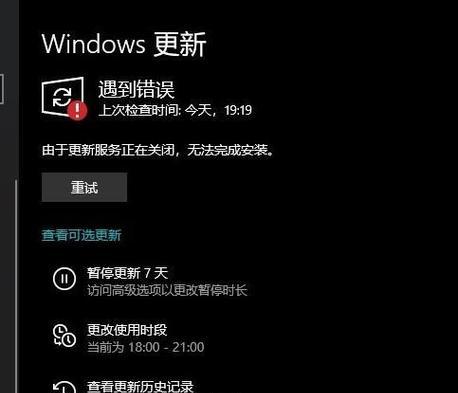Click the sidebar vertical scrollbar

16,286
